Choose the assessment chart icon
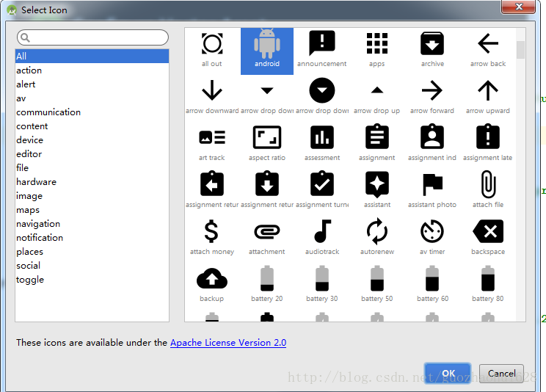 [322, 137]
